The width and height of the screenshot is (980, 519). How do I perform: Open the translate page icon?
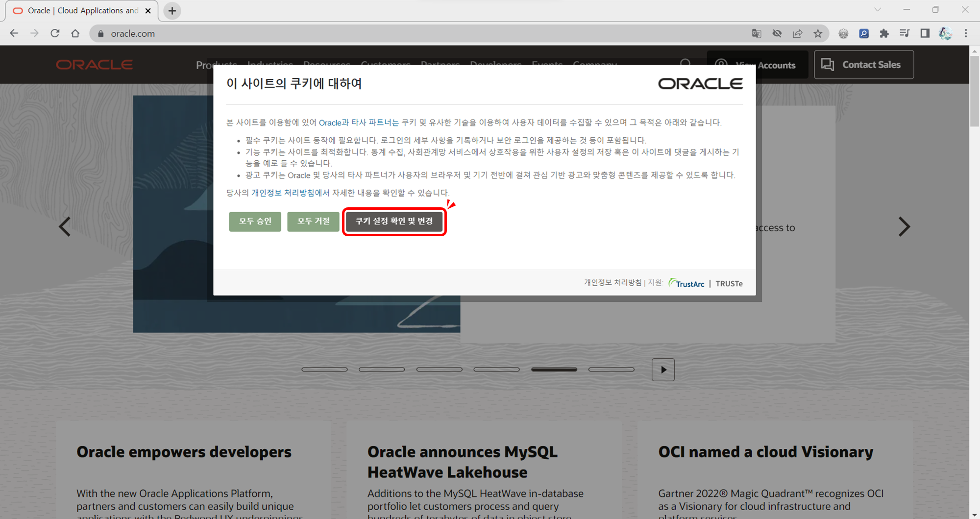pyautogui.click(x=757, y=33)
